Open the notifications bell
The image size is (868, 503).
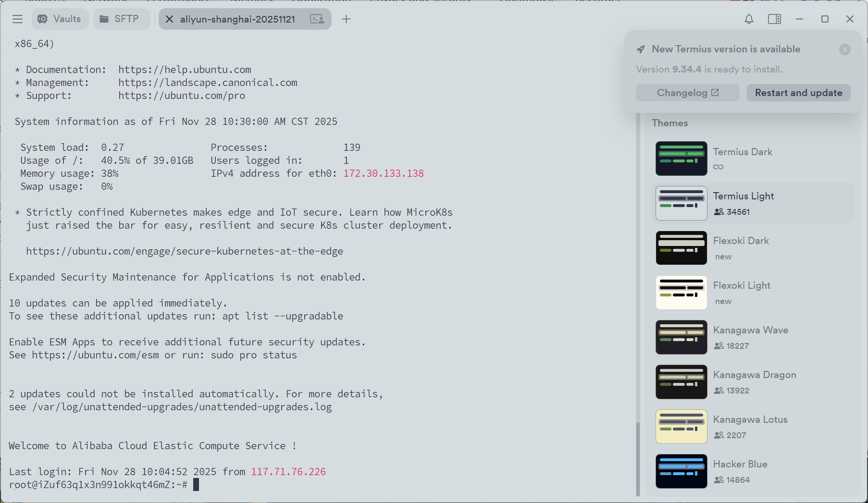click(749, 19)
